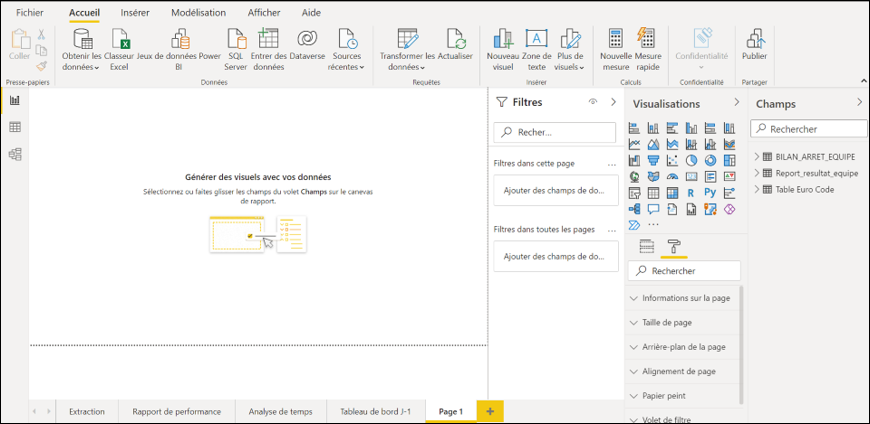Select the pie chart visual
The width and height of the screenshot is (870, 424).
[691, 160]
